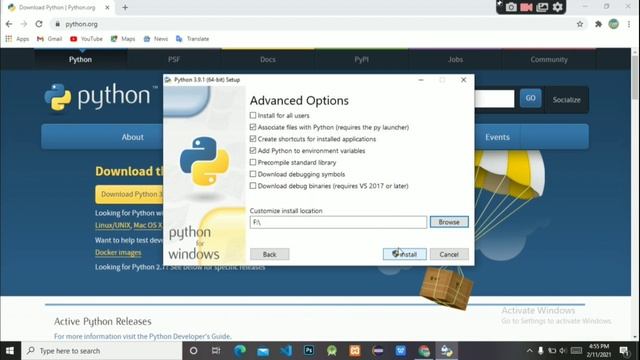Open Task View in taskbar

tap(216, 351)
